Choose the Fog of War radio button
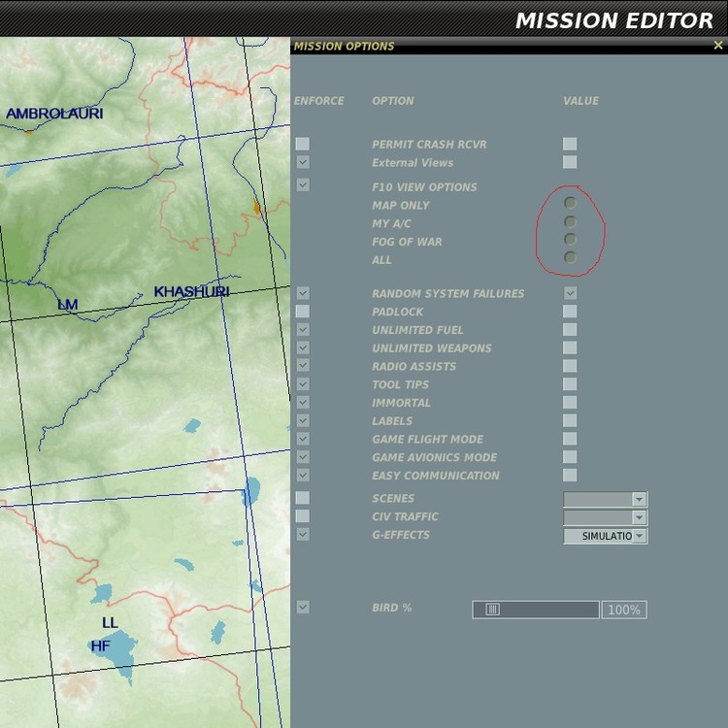Screen dimensions: 728x728 [570, 239]
